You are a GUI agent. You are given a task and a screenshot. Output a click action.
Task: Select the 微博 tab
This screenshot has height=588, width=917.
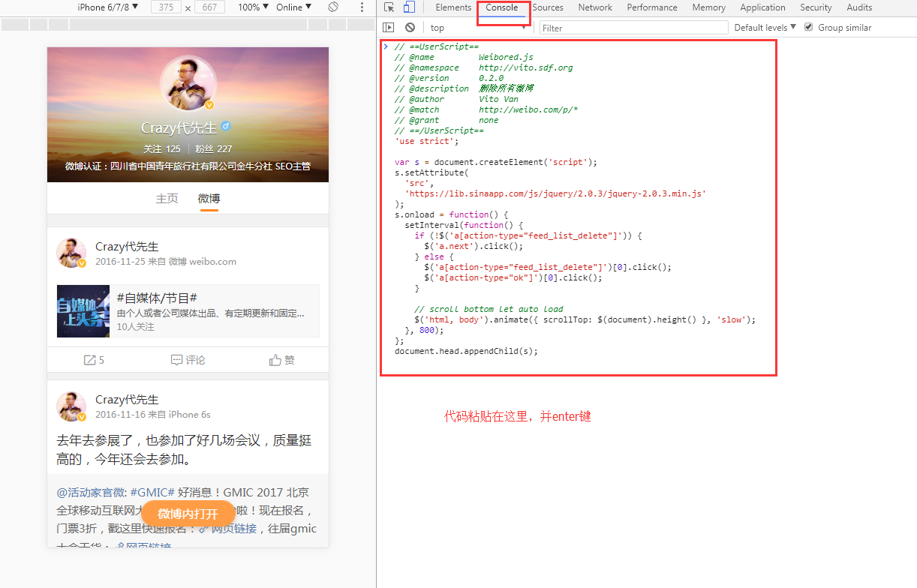point(209,198)
